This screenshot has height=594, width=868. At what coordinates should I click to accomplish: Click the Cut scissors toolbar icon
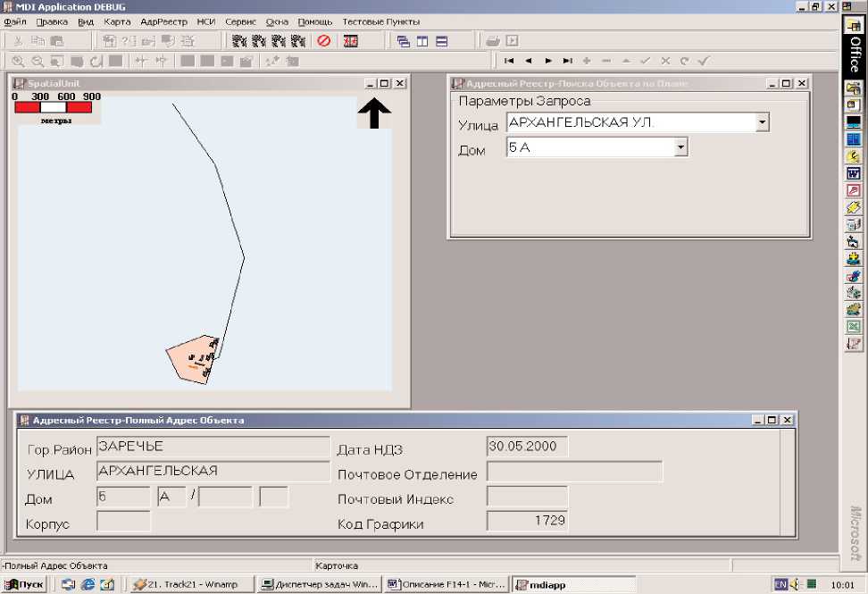pos(18,41)
